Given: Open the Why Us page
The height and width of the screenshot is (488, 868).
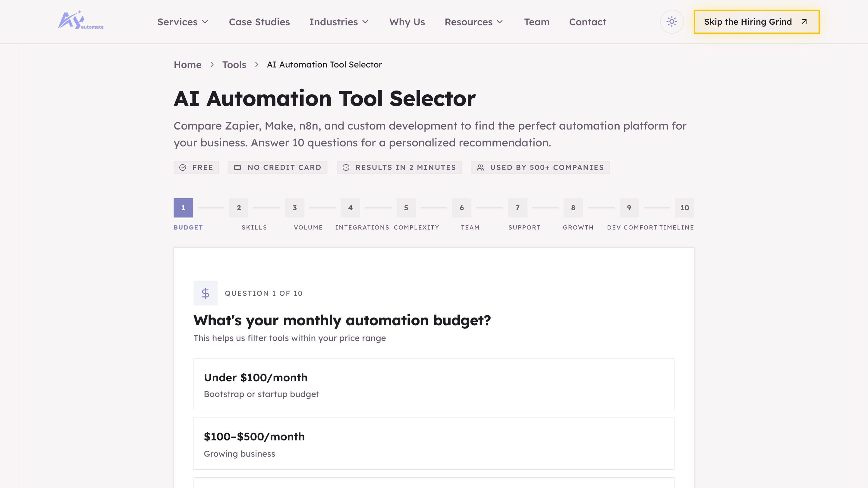Looking at the screenshot, I should (407, 22).
